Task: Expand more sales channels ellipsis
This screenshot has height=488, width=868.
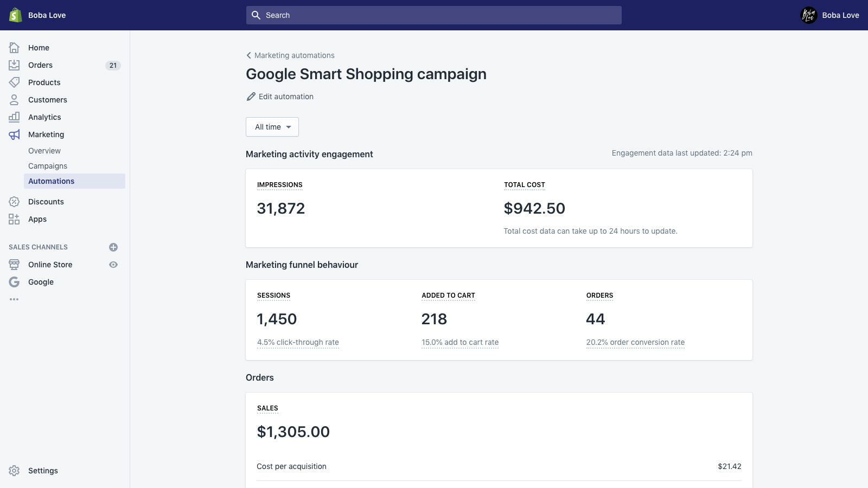Action: tap(14, 299)
